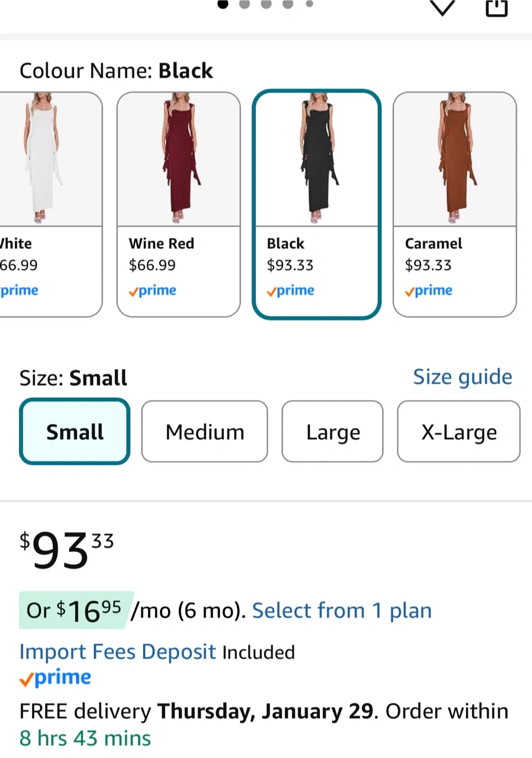Screen dimensions: 532x758
Task: Open the Size guide link
Action: tap(462, 377)
